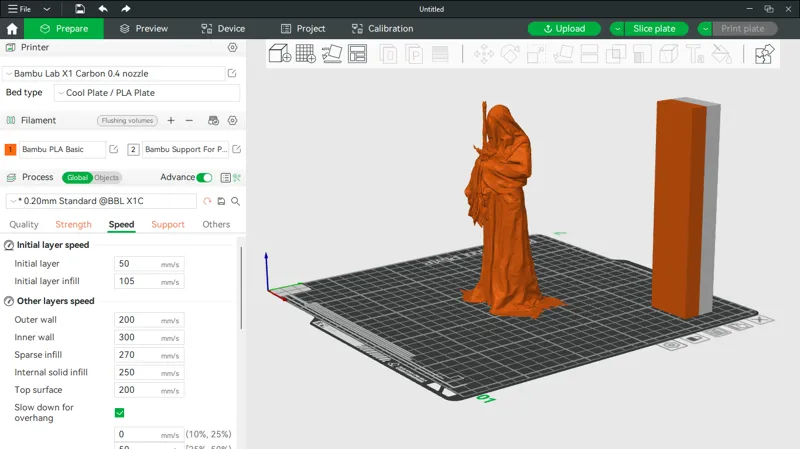Open the Quality settings tab
This screenshot has height=449, width=800.
(24, 224)
